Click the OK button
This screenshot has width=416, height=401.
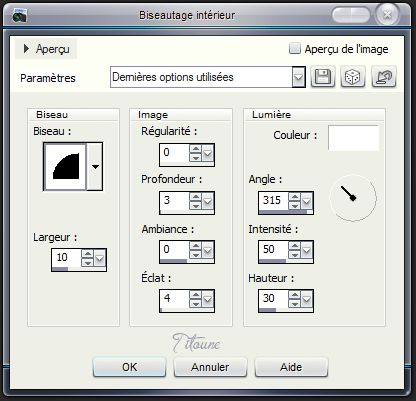[x=129, y=367]
